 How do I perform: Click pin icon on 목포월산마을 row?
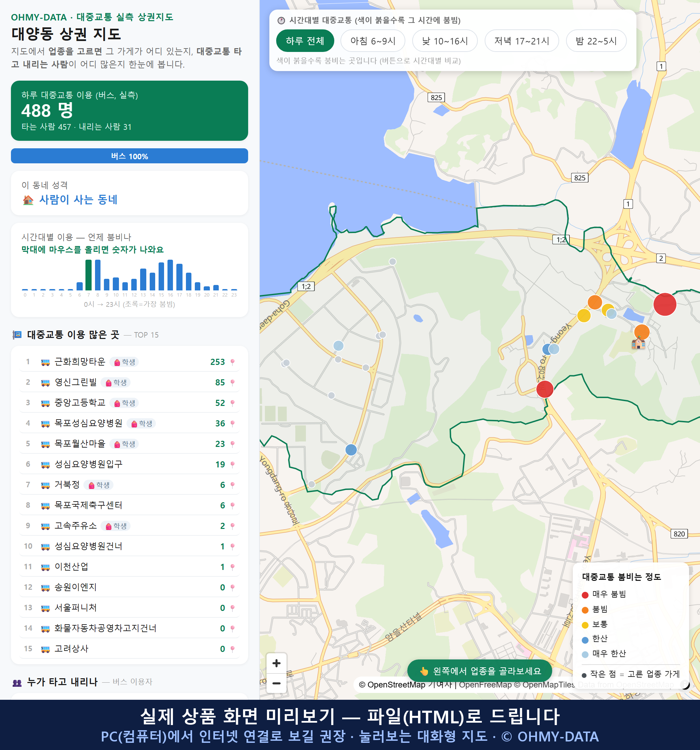tap(232, 444)
